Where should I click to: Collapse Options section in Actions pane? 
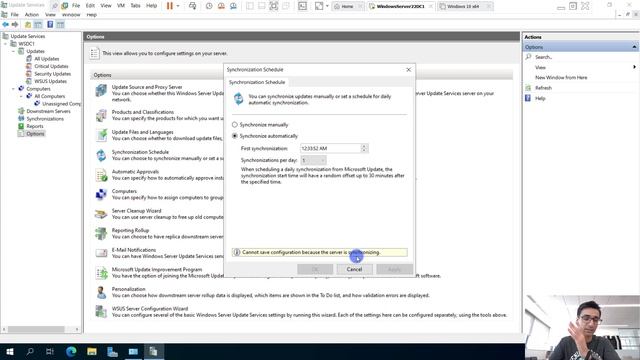coord(634,47)
